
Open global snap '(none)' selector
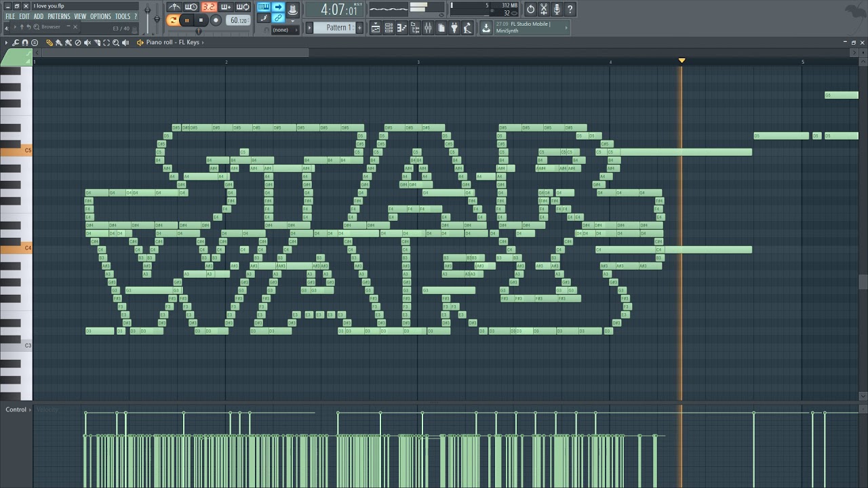click(286, 30)
